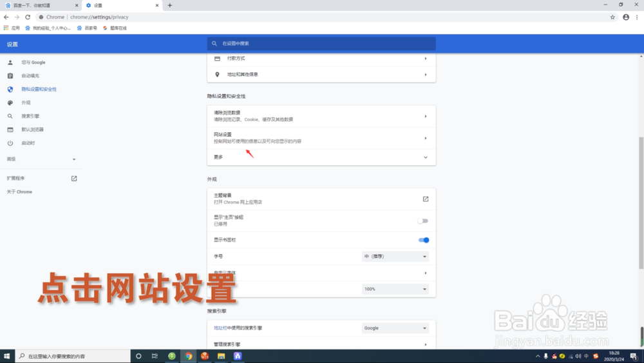Click the 在设置中搜索 search field
Image resolution: width=644 pixels, height=363 pixels.
(321, 43)
